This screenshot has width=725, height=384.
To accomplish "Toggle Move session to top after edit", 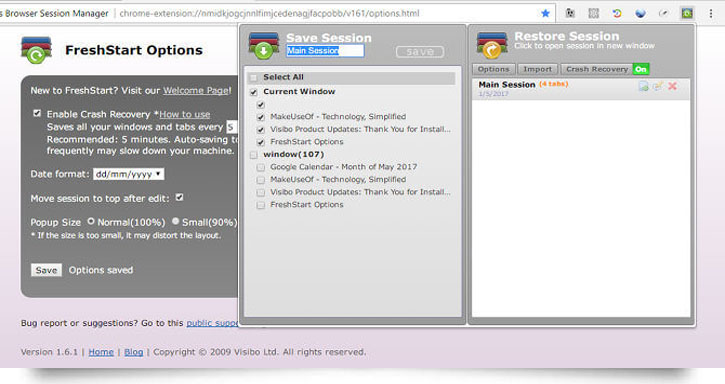I will [x=179, y=198].
